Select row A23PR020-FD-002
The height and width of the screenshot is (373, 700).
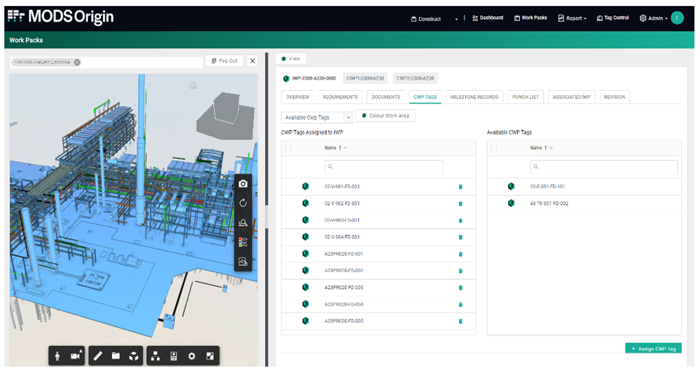(x=379, y=271)
